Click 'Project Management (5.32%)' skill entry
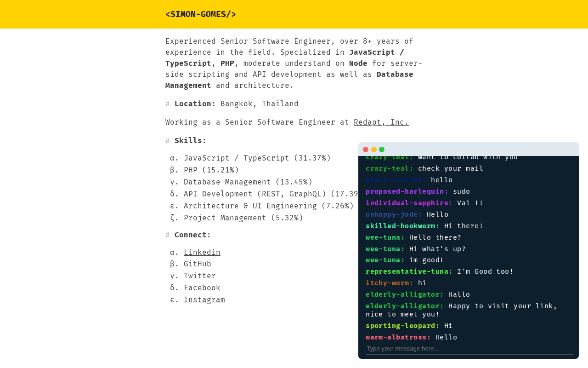Screen dimensions: 588x368 (x=243, y=218)
